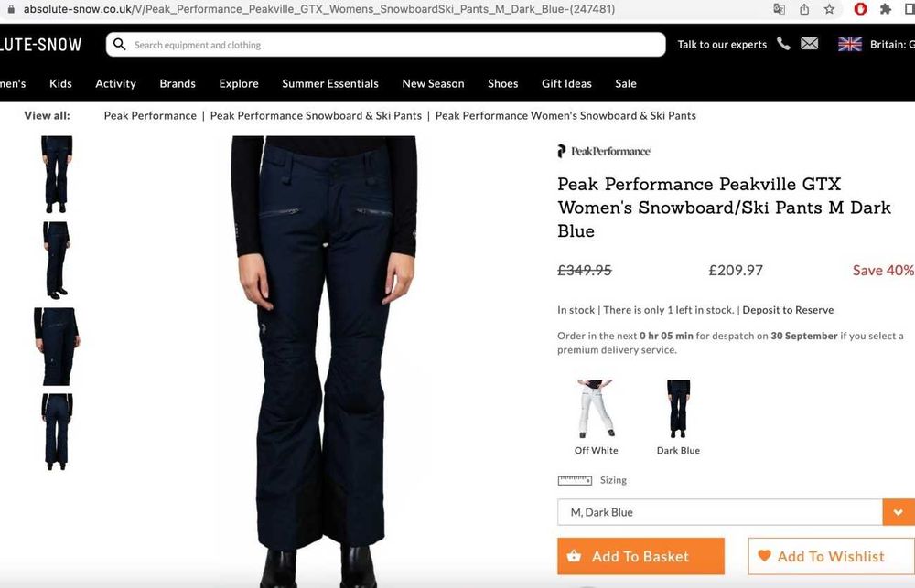The height and width of the screenshot is (588, 915).
Task: Click the search equipment and clothing field
Action: tap(393, 45)
